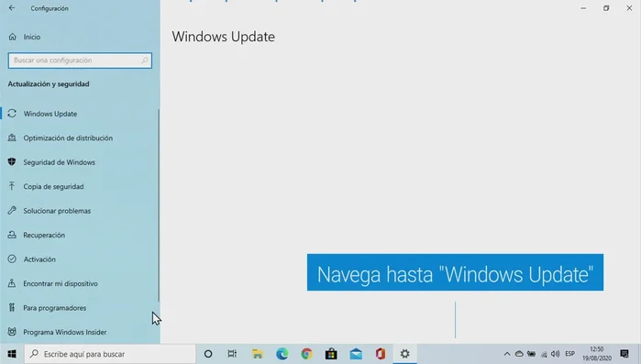Image resolution: width=641 pixels, height=364 pixels.
Task: Go back using the Configuración back arrow
Action: pyautogui.click(x=12, y=8)
